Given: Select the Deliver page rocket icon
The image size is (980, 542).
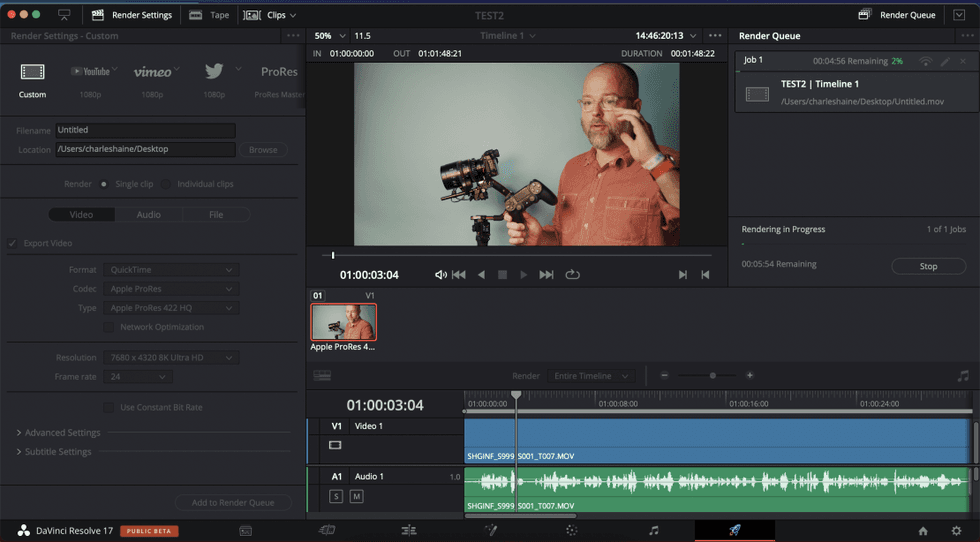Looking at the screenshot, I should point(735,530).
